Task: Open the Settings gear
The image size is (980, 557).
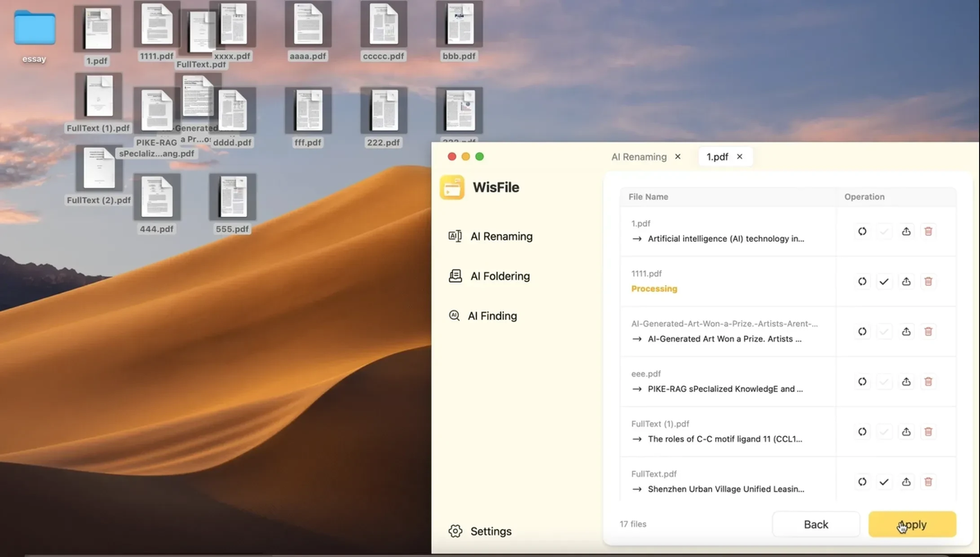Action: pyautogui.click(x=455, y=532)
